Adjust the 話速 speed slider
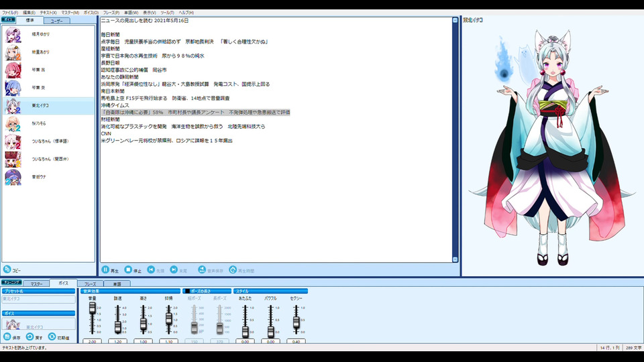Viewport: 644px width, 362px height. [x=117, y=327]
